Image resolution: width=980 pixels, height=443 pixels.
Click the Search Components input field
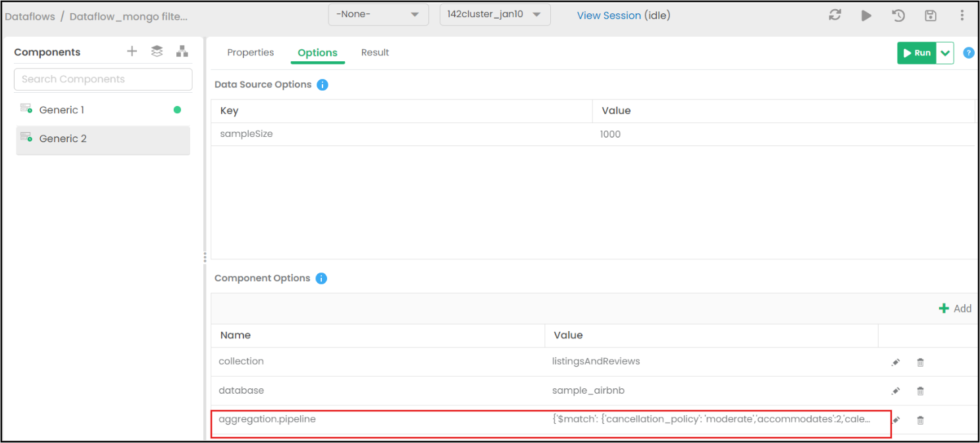[x=103, y=79]
